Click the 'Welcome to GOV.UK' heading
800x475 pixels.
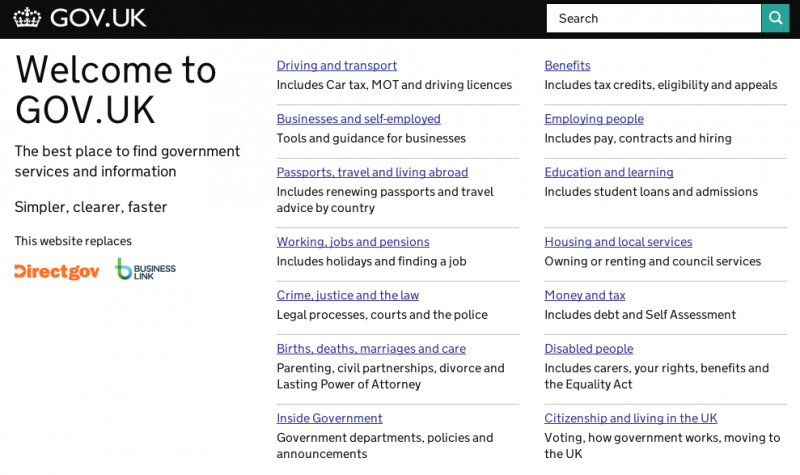(x=116, y=89)
